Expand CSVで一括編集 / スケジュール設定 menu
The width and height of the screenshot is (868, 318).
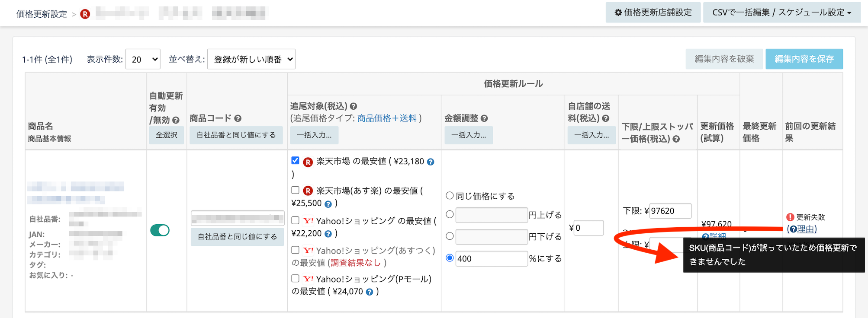tap(781, 13)
